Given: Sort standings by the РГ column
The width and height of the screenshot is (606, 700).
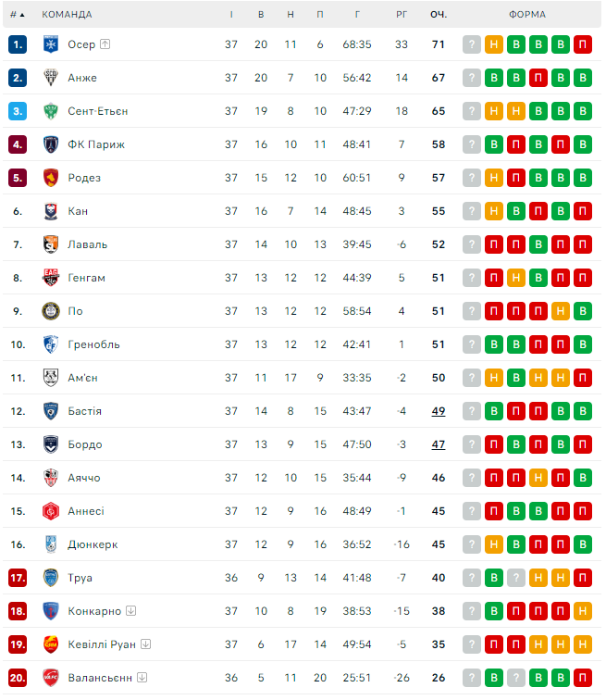Looking at the screenshot, I should [402, 15].
